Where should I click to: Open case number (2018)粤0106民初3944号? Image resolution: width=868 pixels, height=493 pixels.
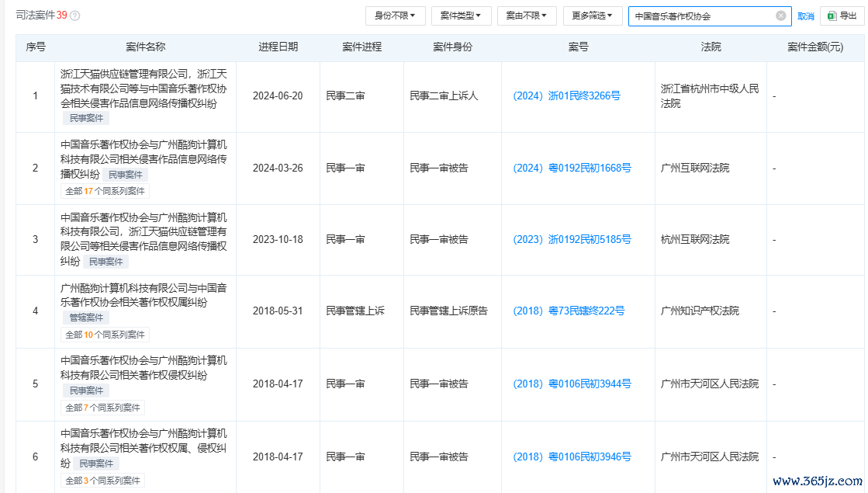coord(572,384)
